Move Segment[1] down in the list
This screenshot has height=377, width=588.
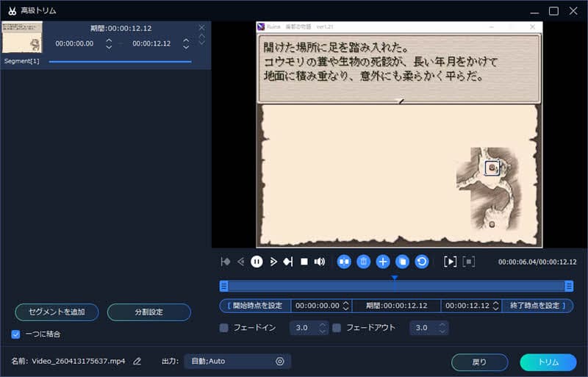tap(201, 43)
